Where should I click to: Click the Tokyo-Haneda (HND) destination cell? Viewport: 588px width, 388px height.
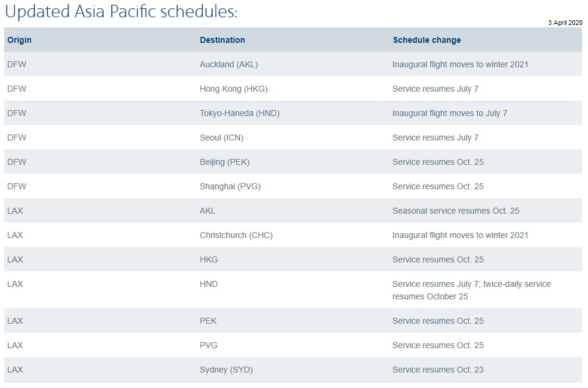[x=239, y=113]
